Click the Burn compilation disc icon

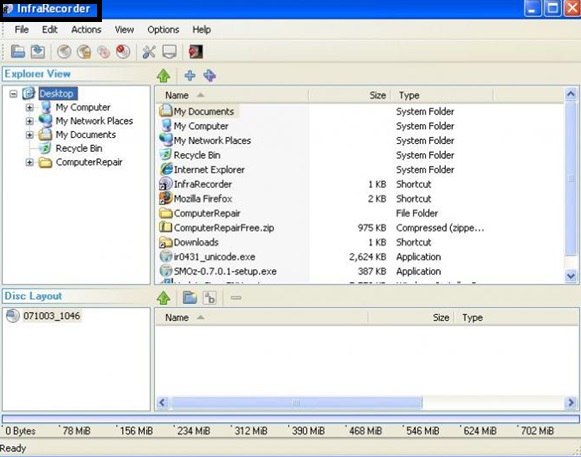pyautogui.click(x=64, y=52)
